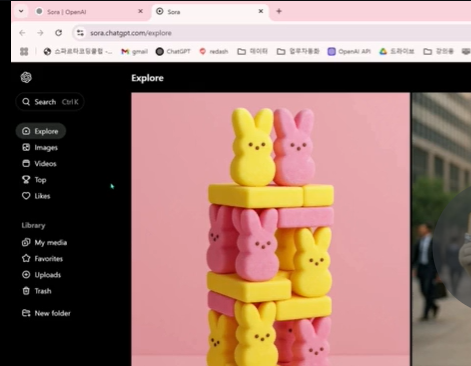The height and width of the screenshot is (366, 471).
Task: Click the heart icon beside Likes
Action: (x=26, y=196)
